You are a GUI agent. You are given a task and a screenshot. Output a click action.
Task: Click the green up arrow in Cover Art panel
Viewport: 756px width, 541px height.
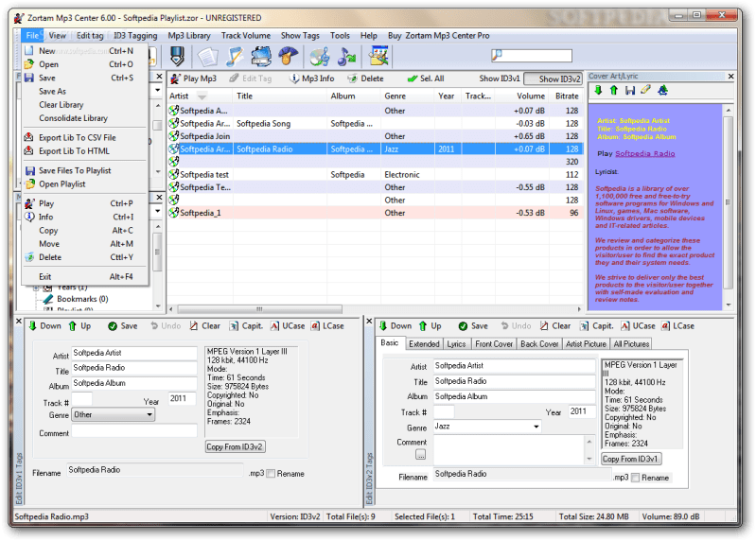click(x=614, y=90)
